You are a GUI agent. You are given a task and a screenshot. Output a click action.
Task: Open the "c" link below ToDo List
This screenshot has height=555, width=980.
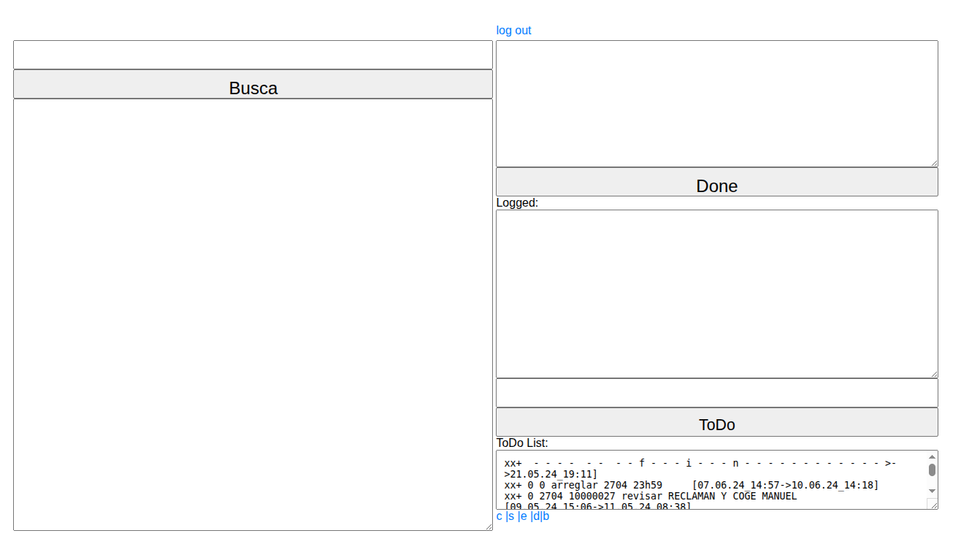499,516
